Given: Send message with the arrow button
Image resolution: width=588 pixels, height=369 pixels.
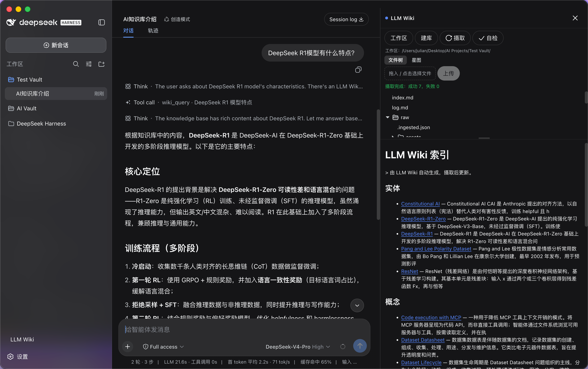Looking at the screenshot, I should click(360, 346).
